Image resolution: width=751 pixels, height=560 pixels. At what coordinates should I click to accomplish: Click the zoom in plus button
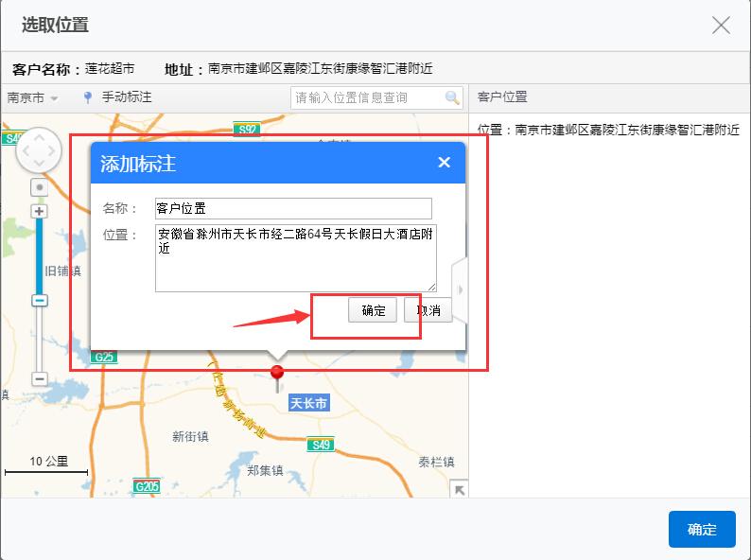[x=39, y=211]
